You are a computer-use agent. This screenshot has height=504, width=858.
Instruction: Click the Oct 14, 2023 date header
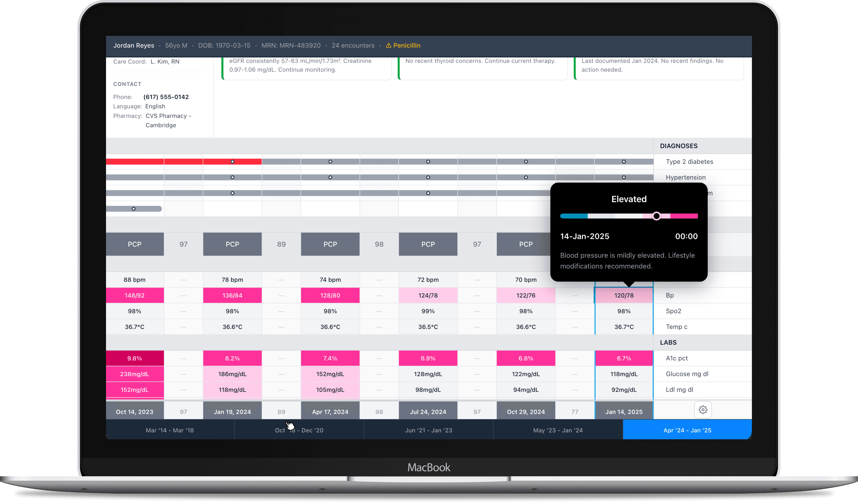134,412
